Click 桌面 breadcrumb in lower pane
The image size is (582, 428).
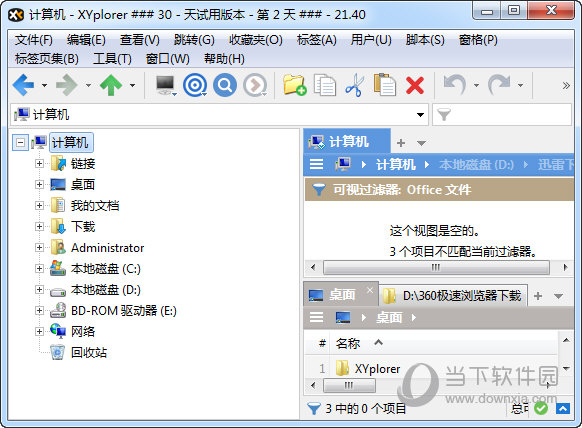tap(389, 317)
